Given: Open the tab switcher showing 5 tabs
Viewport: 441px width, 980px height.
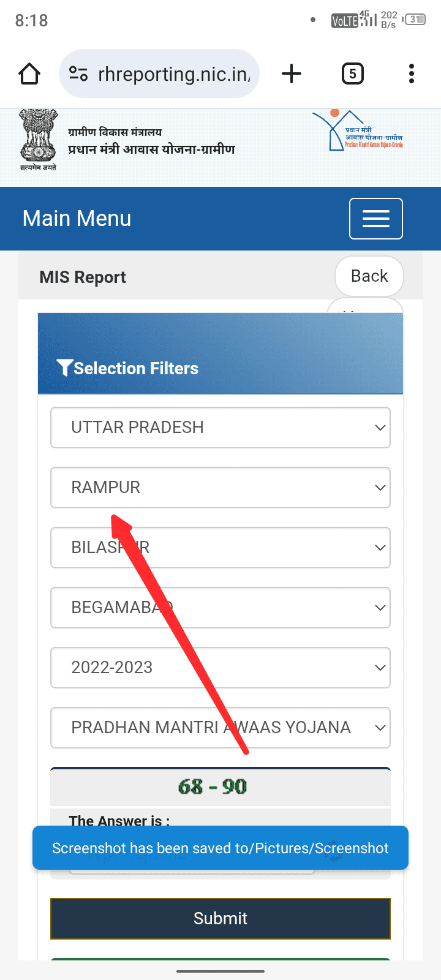Looking at the screenshot, I should click(x=352, y=74).
